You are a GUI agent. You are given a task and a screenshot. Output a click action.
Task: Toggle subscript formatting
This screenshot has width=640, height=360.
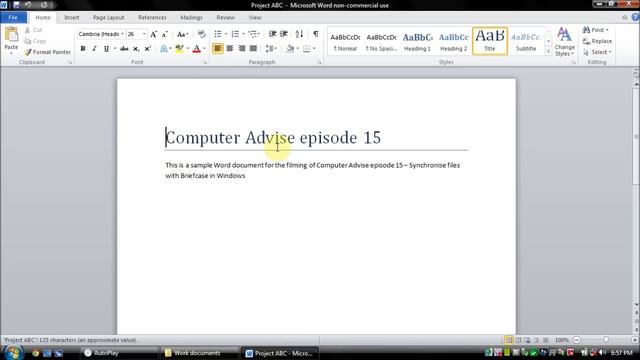click(x=136, y=49)
